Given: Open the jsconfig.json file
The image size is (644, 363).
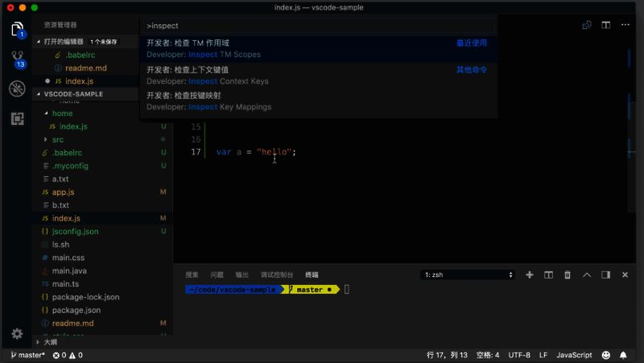Looking at the screenshot, I should click(x=75, y=232).
